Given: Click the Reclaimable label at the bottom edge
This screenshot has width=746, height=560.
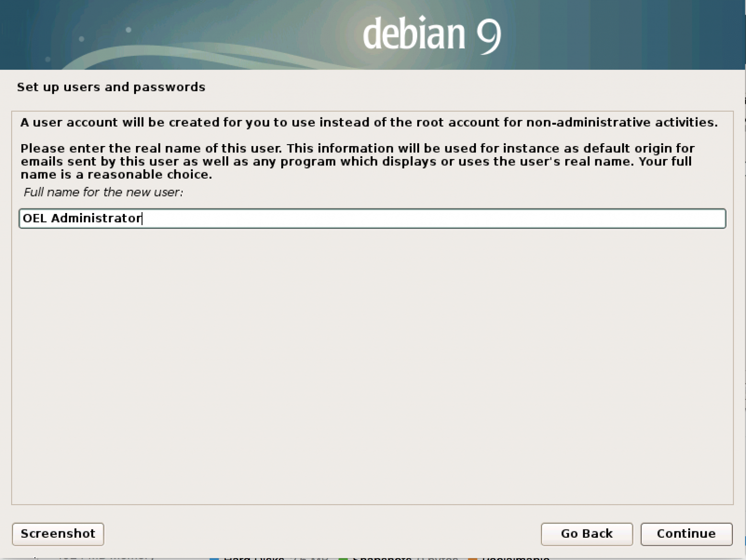Looking at the screenshot, I should (515, 558).
